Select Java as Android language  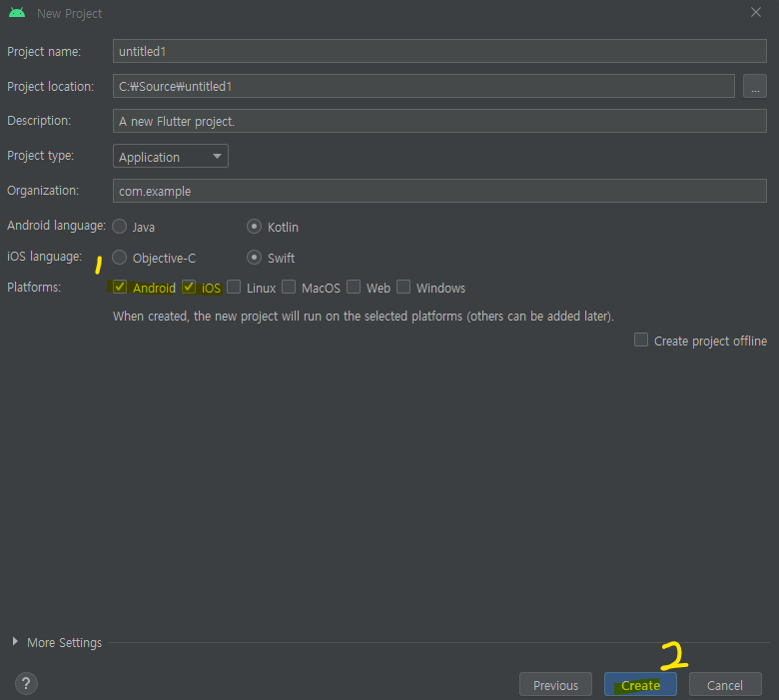(x=119, y=227)
